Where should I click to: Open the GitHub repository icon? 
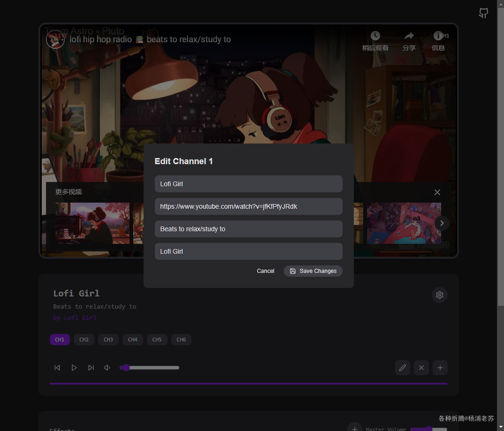(x=483, y=13)
